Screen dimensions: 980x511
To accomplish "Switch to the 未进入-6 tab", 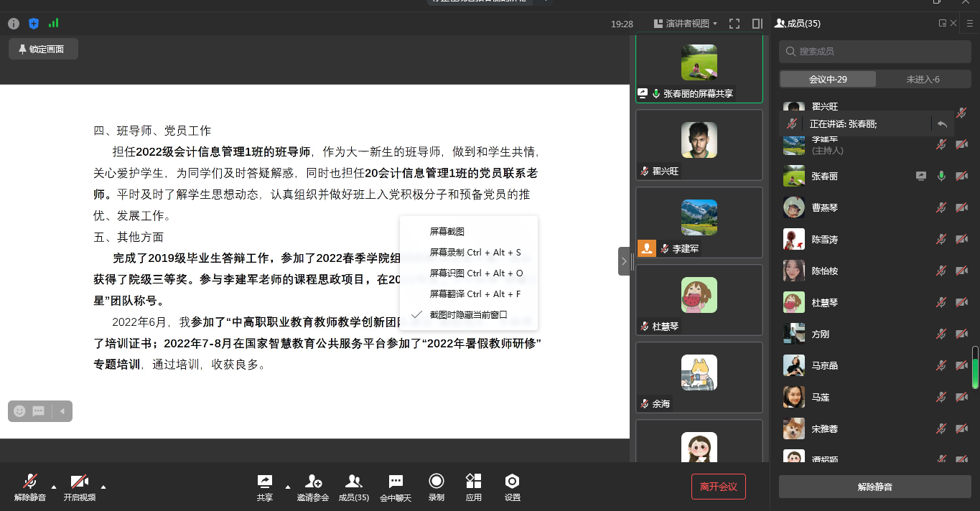I will (x=923, y=79).
